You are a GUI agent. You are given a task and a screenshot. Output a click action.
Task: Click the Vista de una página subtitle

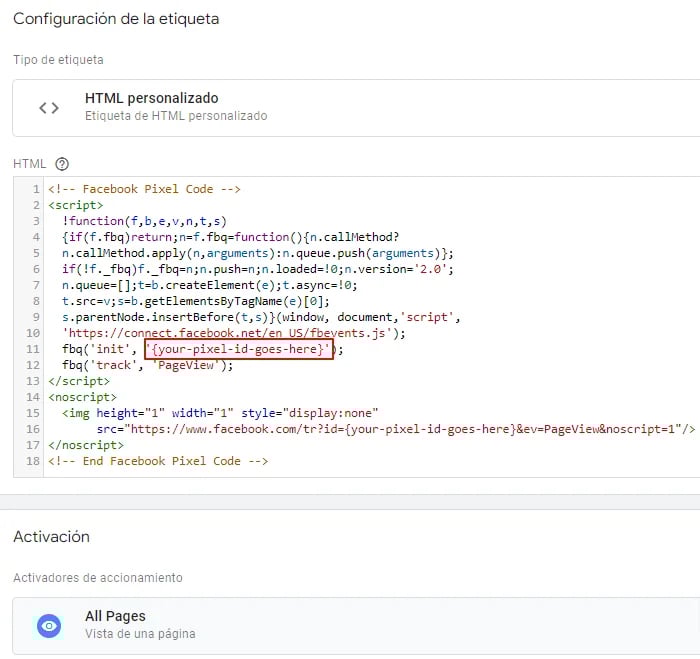coord(140,634)
